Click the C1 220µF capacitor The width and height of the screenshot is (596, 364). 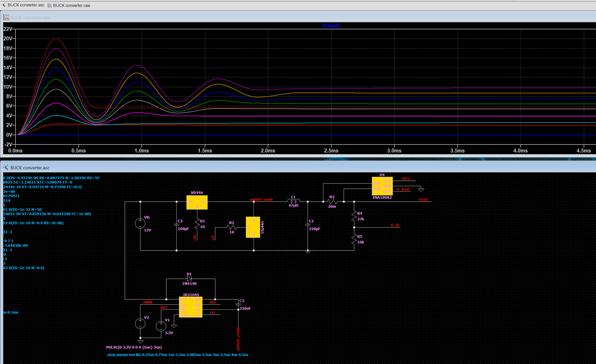coord(308,225)
